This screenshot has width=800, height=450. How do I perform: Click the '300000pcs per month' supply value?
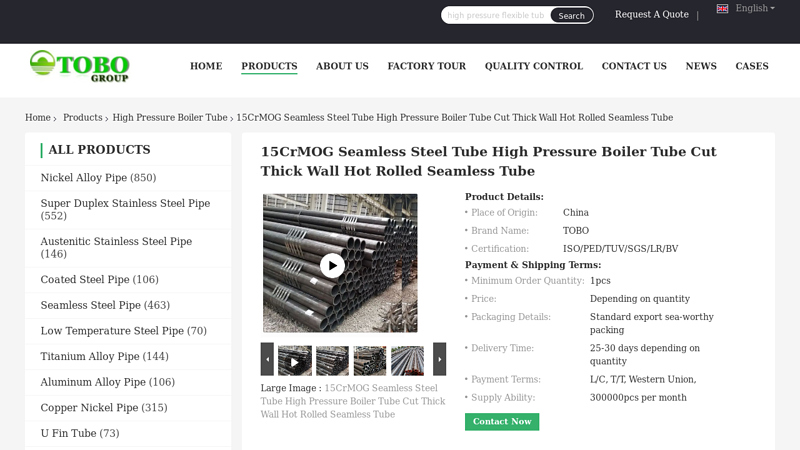click(638, 397)
